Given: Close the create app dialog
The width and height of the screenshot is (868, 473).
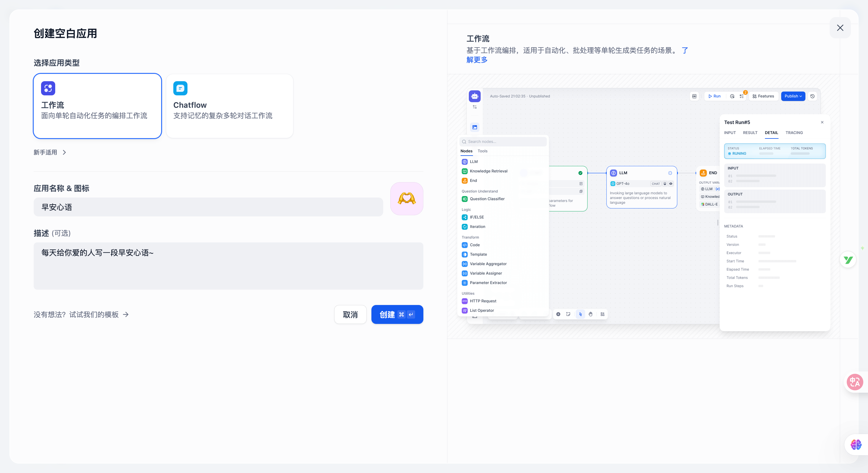Looking at the screenshot, I should tap(840, 28).
